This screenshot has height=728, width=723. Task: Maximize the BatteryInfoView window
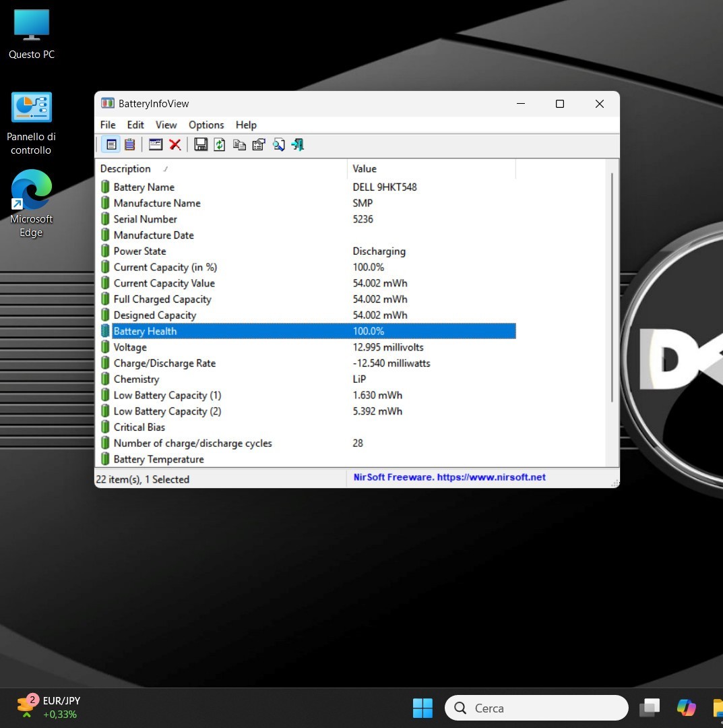point(560,104)
